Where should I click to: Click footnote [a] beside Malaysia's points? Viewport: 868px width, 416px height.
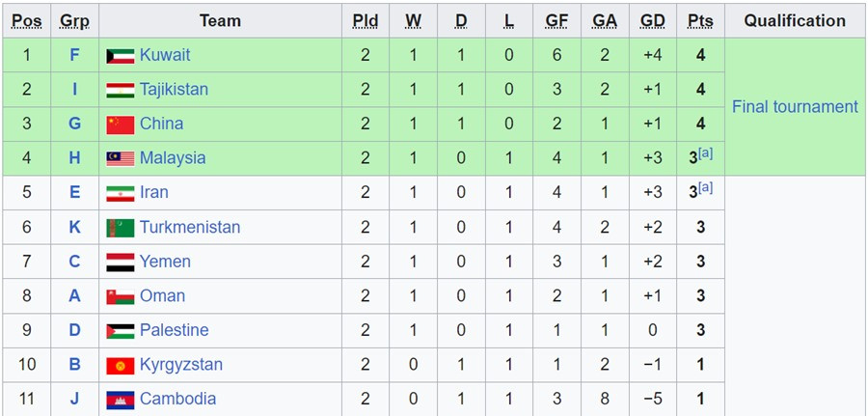[706, 153]
